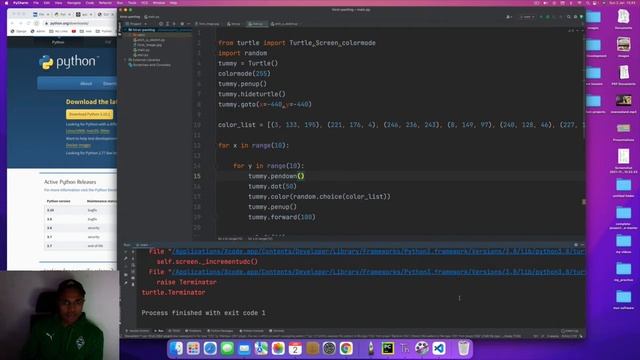Open the Problems tool window
This screenshot has width=640, height=360.
[x=193, y=331]
